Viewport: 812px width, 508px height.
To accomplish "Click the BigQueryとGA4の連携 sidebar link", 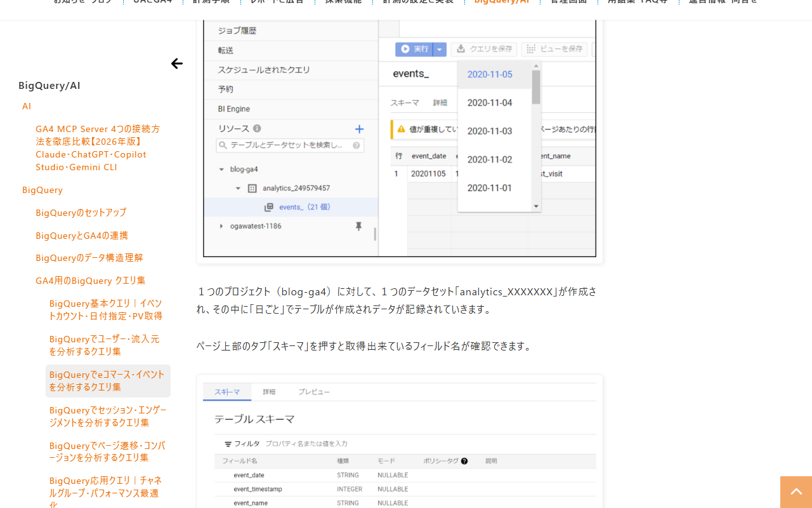I will tap(82, 235).
